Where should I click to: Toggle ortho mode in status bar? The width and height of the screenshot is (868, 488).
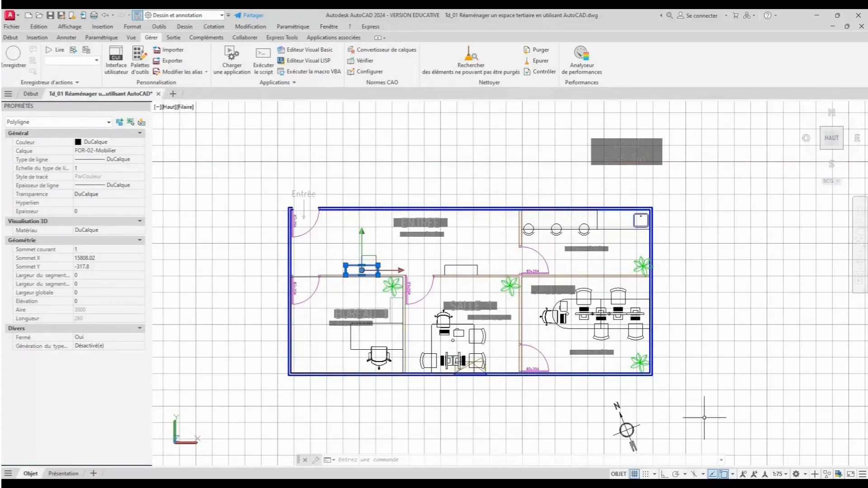tap(664, 474)
